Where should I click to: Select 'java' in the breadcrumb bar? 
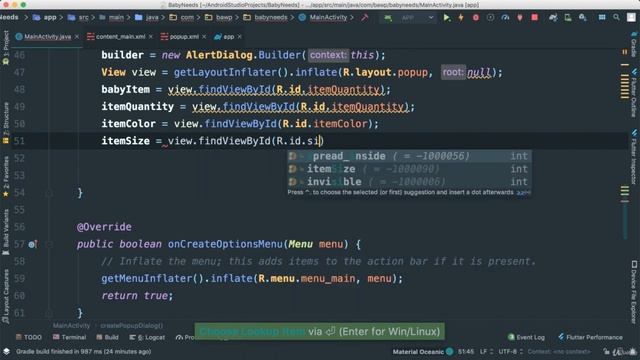(x=147, y=18)
